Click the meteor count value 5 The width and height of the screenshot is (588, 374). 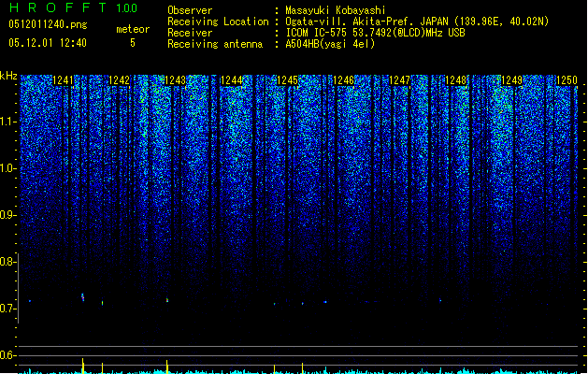tap(133, 43)
